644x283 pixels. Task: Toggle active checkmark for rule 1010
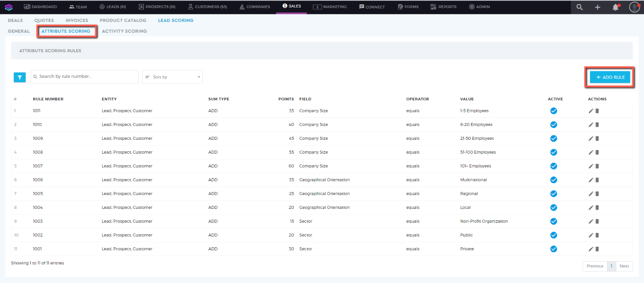(x=554, y=125)
